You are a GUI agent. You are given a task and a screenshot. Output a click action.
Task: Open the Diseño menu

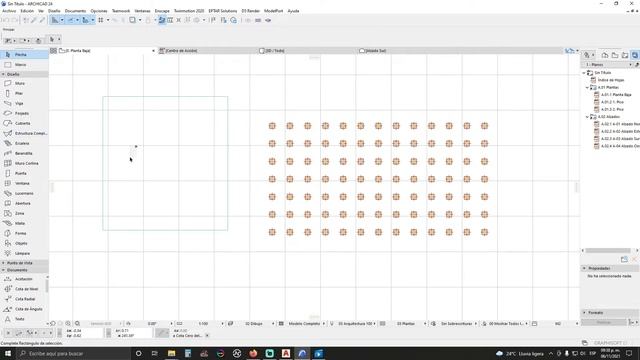pyautogui.click(x=54, y=11)
